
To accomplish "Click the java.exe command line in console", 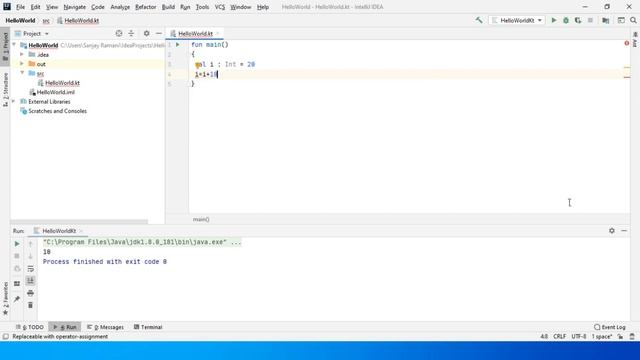I will 142,242.
